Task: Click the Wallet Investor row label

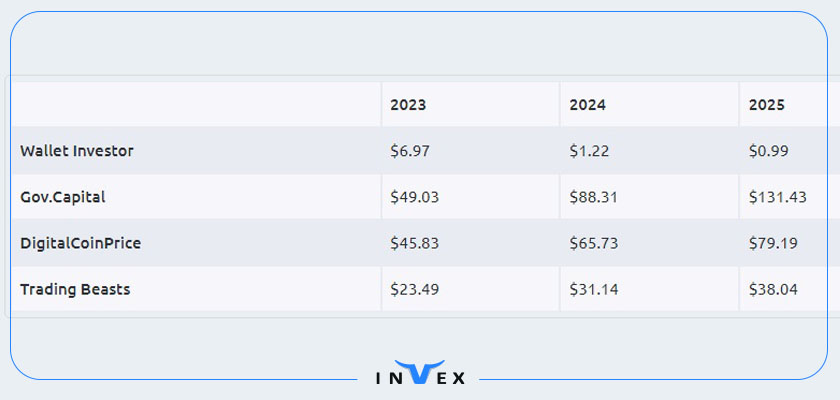Action: [x=77, y=151]
